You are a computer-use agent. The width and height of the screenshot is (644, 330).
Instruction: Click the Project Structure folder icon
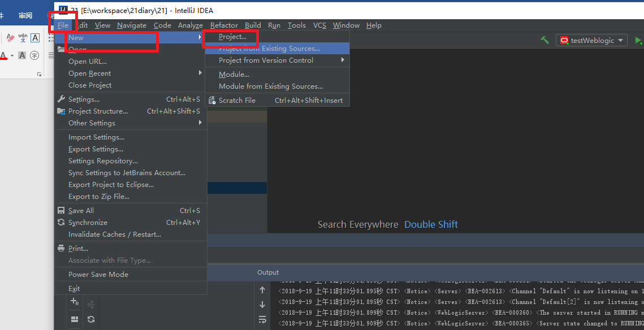click(x=61, y=111)
